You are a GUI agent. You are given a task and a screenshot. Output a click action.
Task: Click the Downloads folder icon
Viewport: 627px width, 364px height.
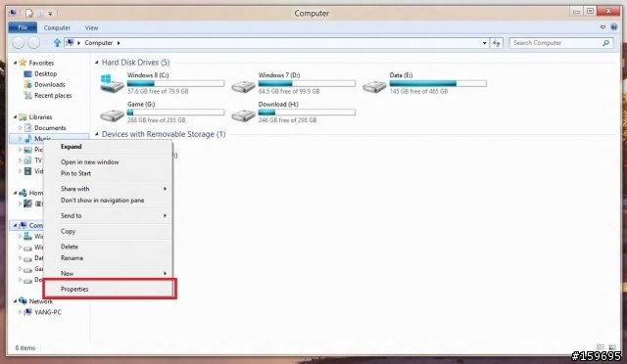[27, 84]
